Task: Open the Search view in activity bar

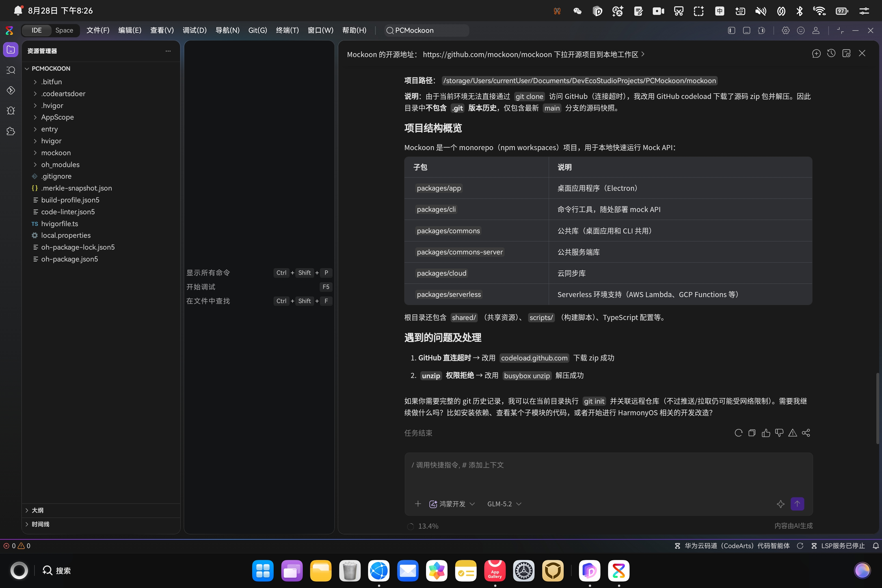Action: [11, 70]
